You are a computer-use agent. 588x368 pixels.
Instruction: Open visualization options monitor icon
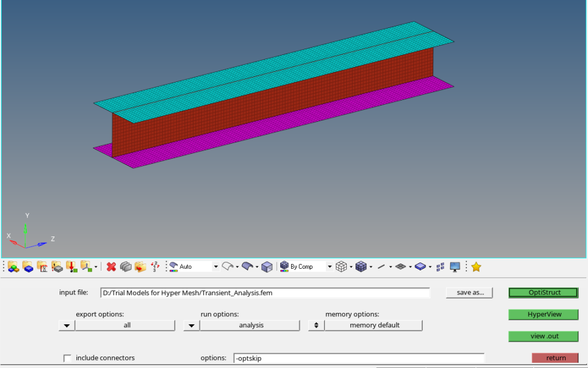pos(455,267)
